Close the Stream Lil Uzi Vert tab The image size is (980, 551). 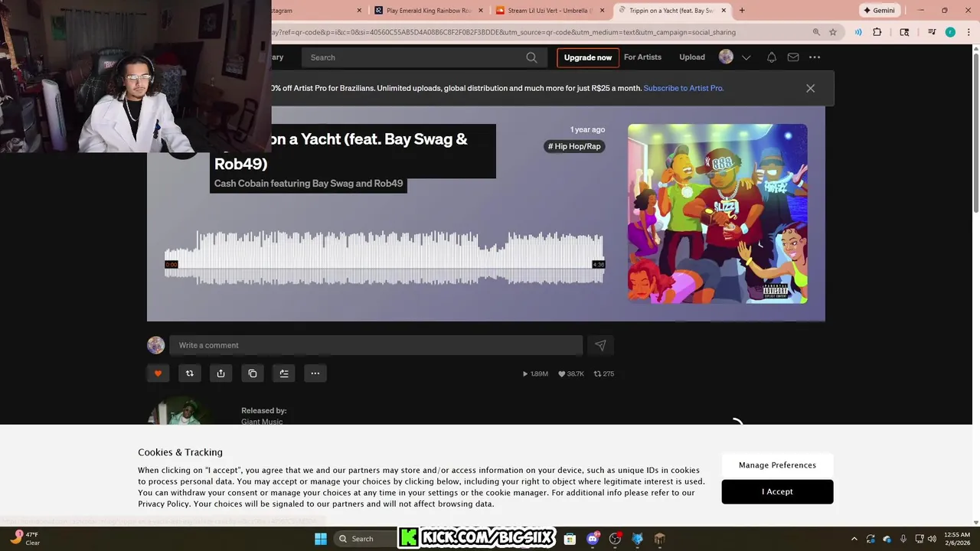pyautogui.click(x=602, y=11)
